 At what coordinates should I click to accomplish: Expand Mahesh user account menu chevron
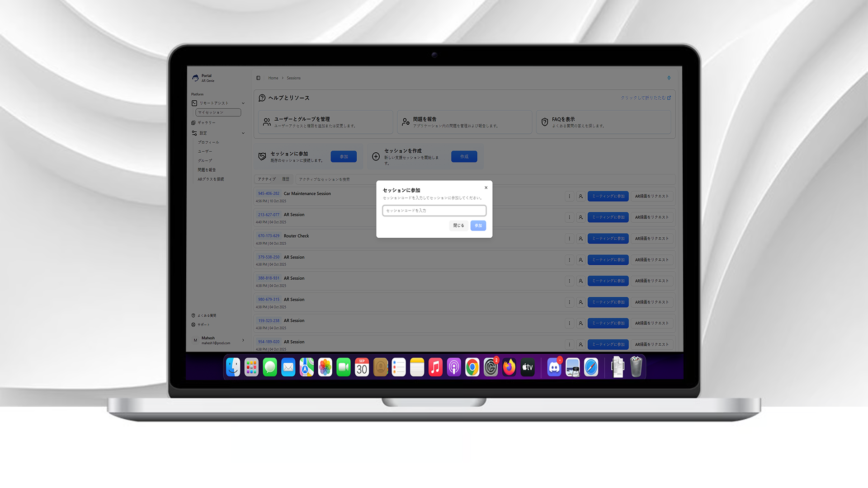[243, 340]
